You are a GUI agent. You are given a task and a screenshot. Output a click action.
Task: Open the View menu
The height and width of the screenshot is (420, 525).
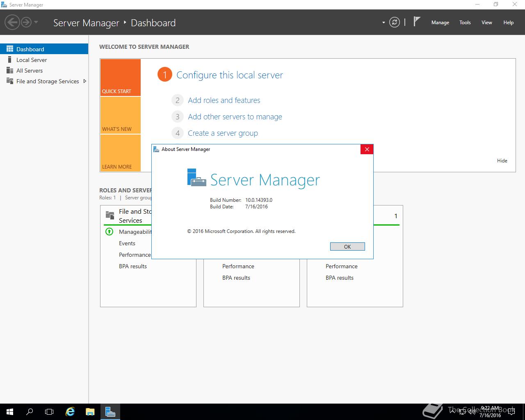(486, 23)
